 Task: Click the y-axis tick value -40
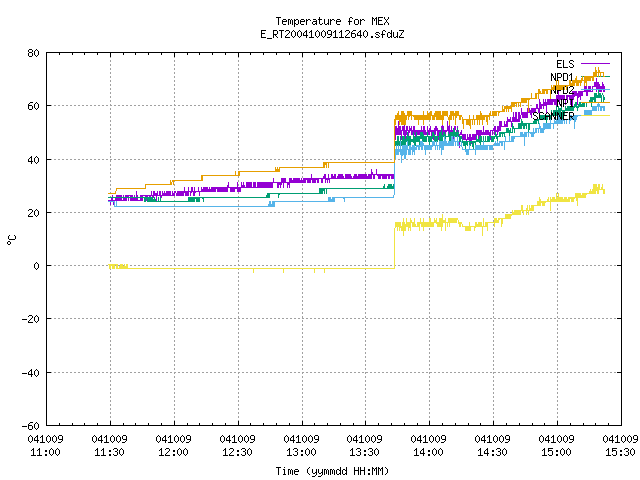point(31,373)
